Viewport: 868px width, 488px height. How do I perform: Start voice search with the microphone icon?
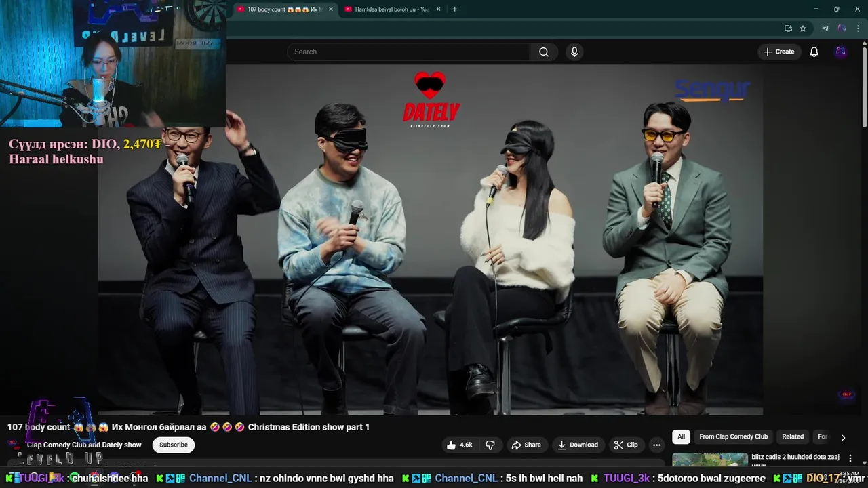coord(574,52)
